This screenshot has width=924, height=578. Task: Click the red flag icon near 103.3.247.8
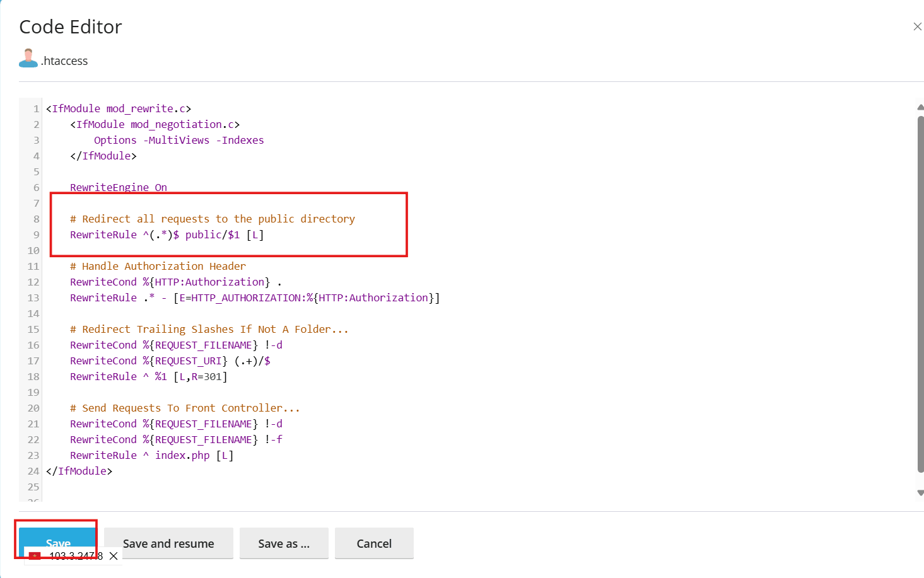(x=35, y=556)
